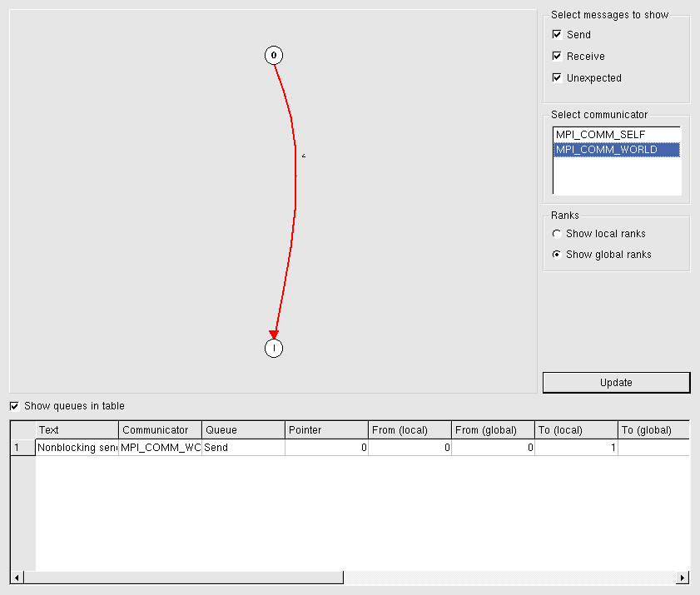Click rank 0 node in graph
Screen dimensions: 700x595
coord(274,56)
